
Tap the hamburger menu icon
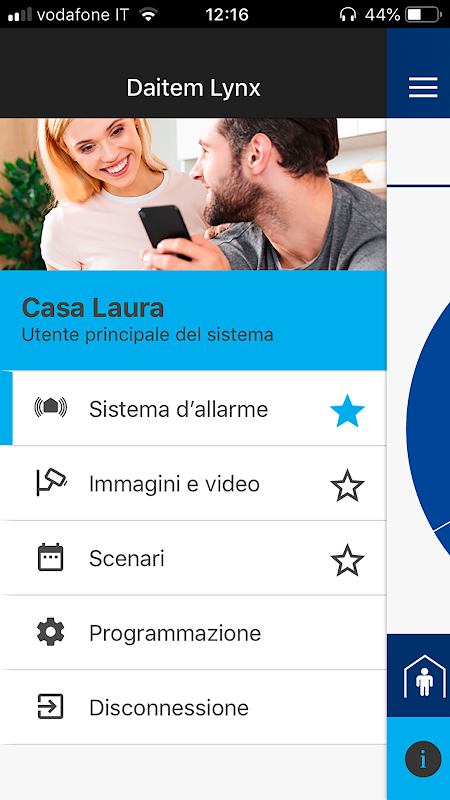click(x=423, y=87)
